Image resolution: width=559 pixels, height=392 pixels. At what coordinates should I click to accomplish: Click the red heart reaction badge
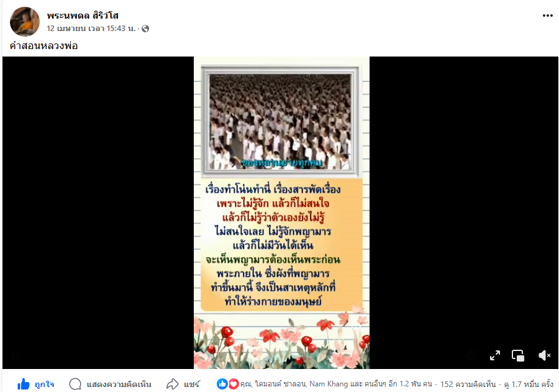[x=233, y=384]
